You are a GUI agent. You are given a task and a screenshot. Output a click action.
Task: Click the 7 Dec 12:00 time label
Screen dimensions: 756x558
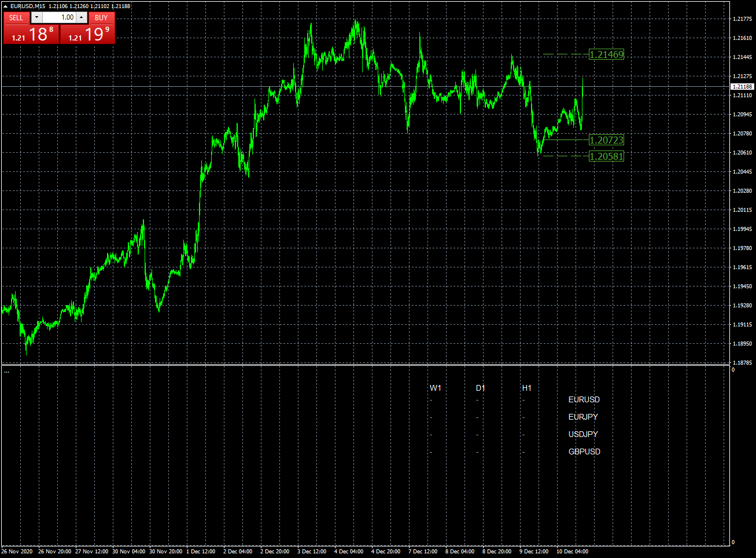pyautogui.click(x=423, y=551)
